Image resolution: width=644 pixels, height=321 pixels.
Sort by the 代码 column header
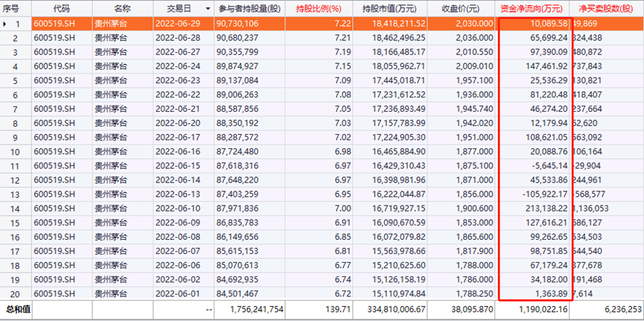[62, 8]
